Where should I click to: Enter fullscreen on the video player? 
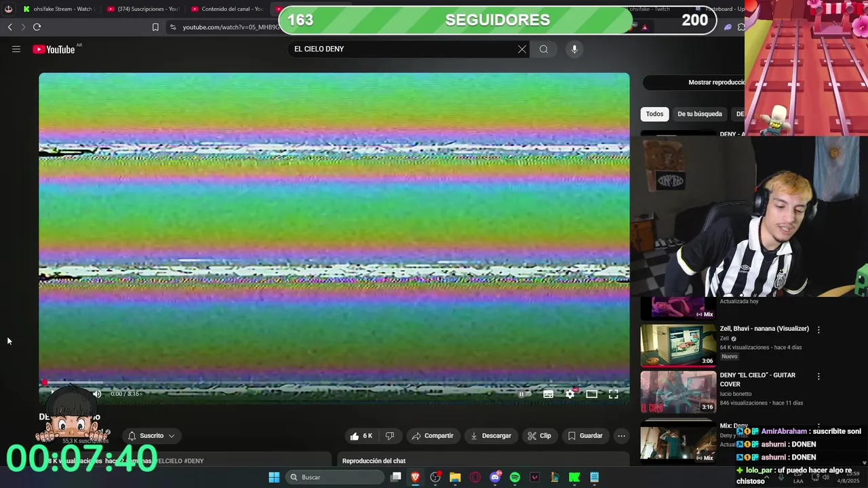click(613, 394)
